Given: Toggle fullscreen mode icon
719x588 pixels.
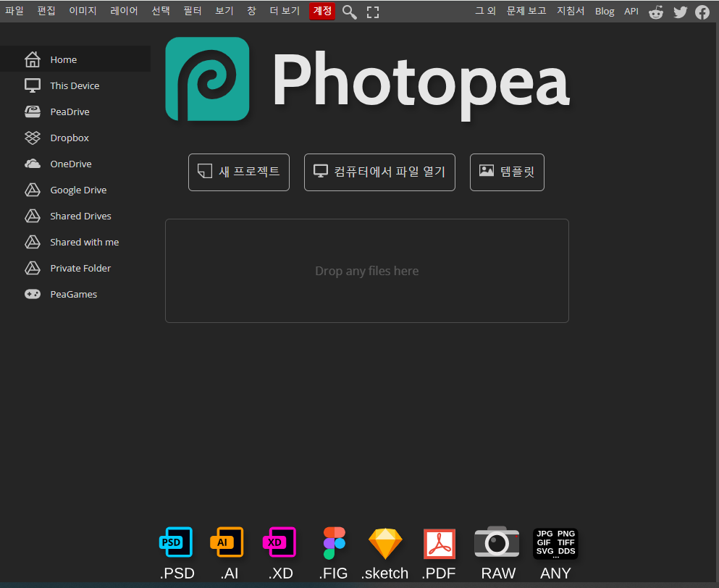Looking at the screenshot, I should point(373,12).
